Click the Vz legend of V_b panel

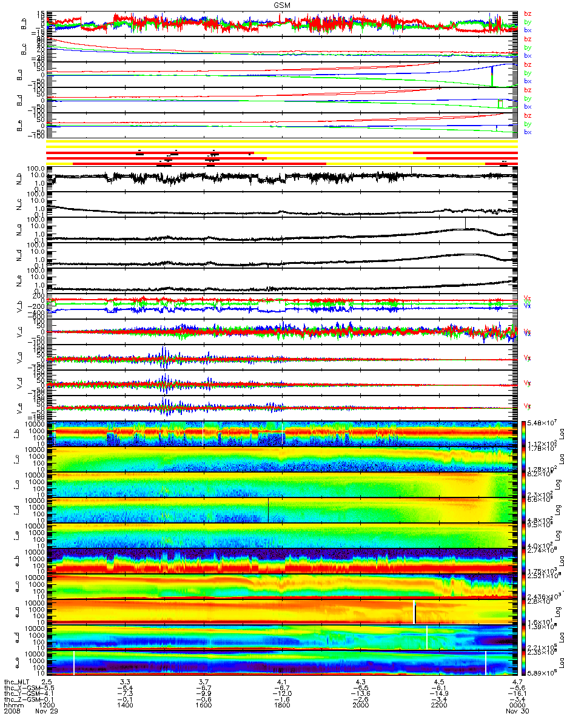528,298
